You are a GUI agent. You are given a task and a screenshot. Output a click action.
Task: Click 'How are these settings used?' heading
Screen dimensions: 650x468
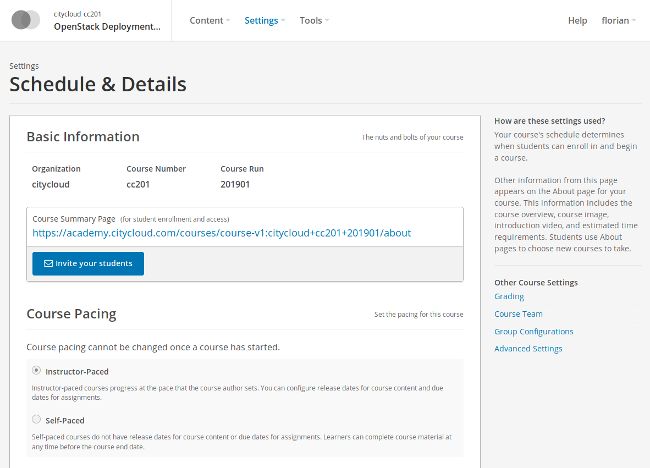tap(550, 121)
